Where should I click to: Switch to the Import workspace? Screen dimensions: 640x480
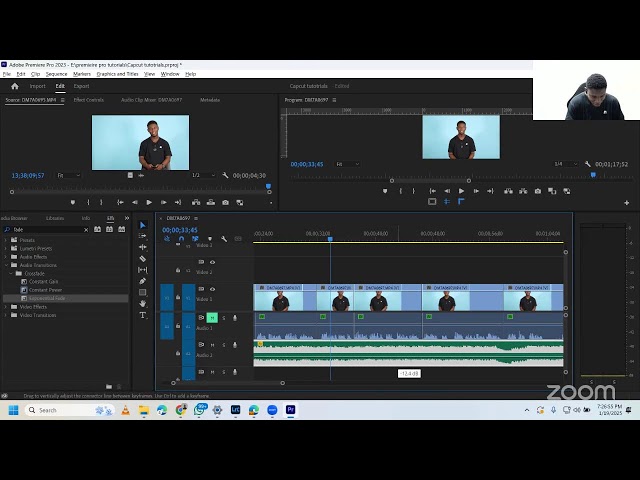38,86
